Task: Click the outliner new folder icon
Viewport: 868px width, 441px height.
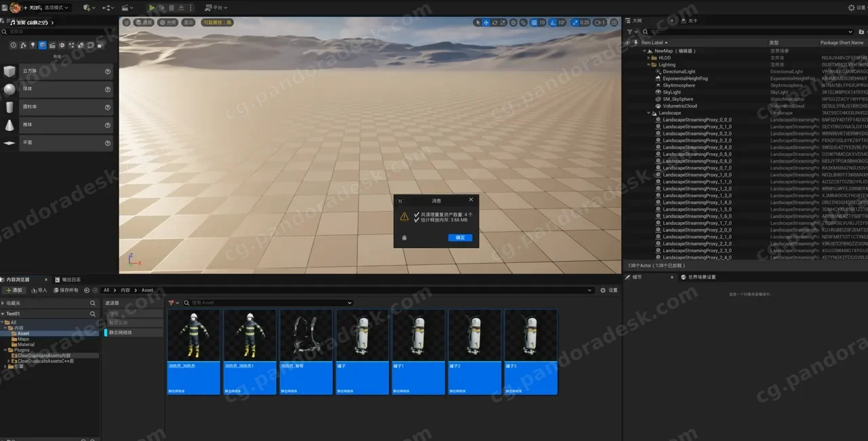Action: pyautogui.click(x=861, y=32)
